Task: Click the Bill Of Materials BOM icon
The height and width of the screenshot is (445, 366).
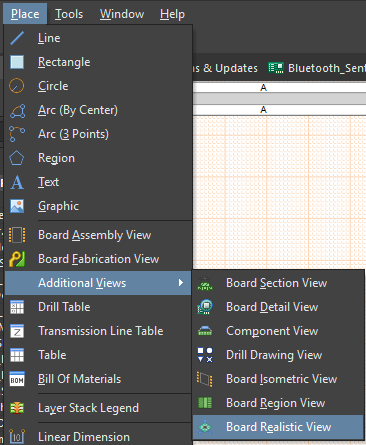Action: [17, 379]
